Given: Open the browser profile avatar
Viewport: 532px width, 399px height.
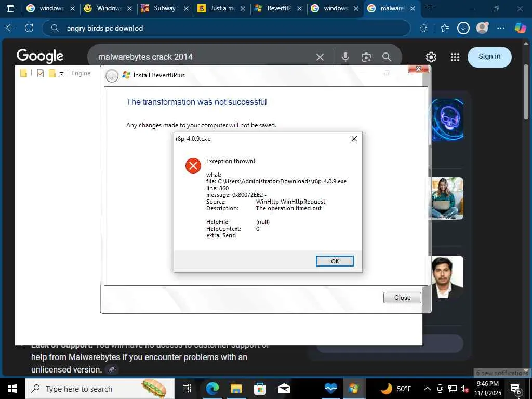Looking at the screenshot, I should click(482, 28).
